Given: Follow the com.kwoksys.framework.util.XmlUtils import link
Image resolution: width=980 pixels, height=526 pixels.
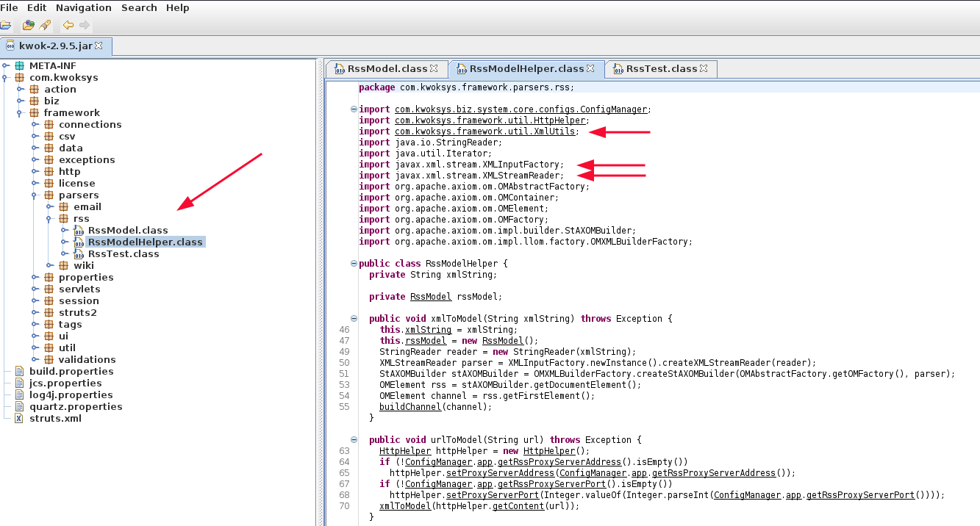Looking at the screenshot, I should point(486,131).
